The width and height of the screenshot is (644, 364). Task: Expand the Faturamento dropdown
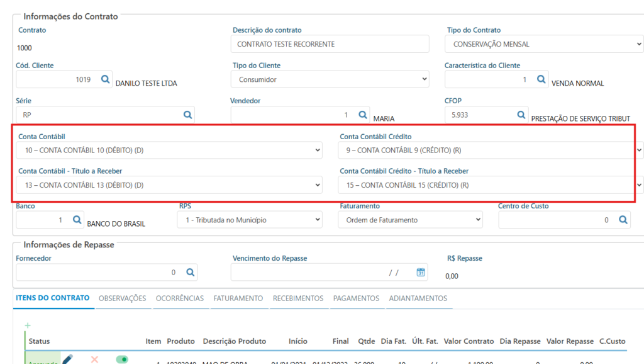[x=410, y=220]
